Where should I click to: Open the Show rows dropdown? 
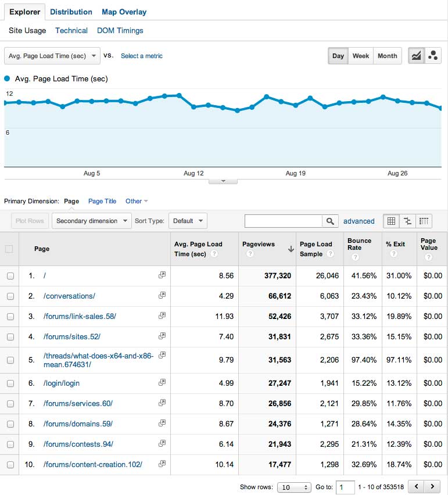pos(293,487)
